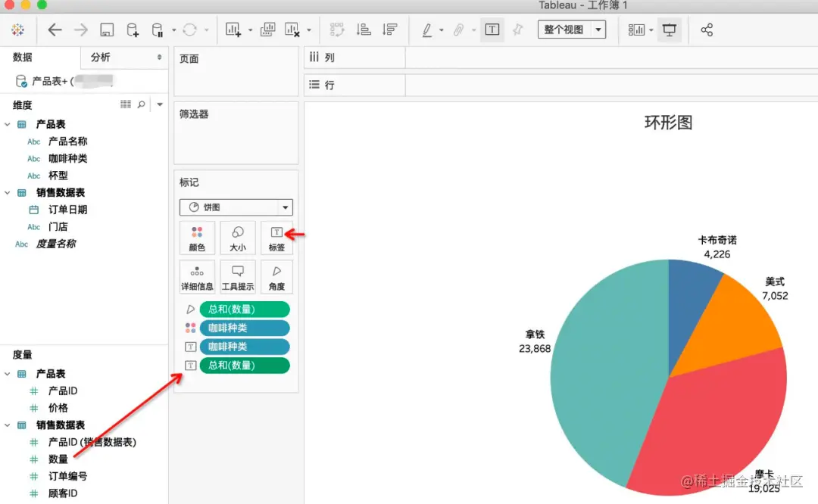Viewport: 818px width, 504px height.
Task: Click the 大小 marks card button
Action: (237, 238)
